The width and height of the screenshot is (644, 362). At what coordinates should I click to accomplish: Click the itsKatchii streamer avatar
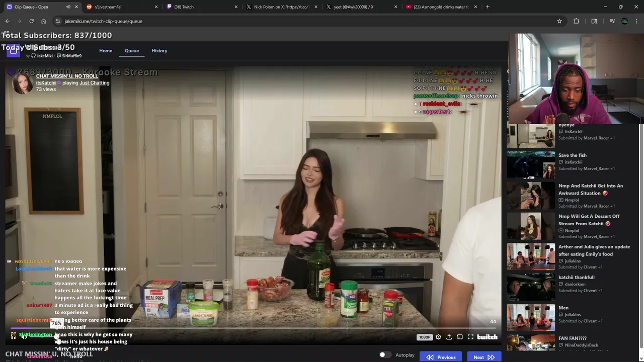click(x=23, y=83)
